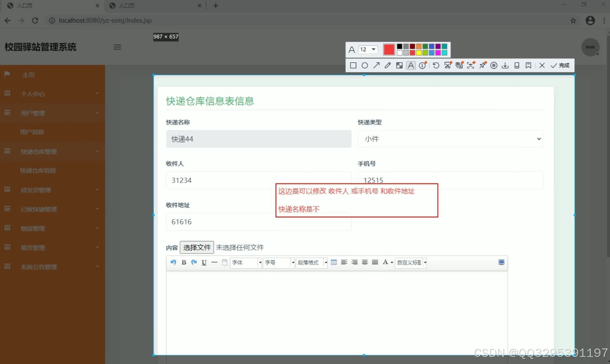Save the screenshot with download icon

[x=505, y=65]
